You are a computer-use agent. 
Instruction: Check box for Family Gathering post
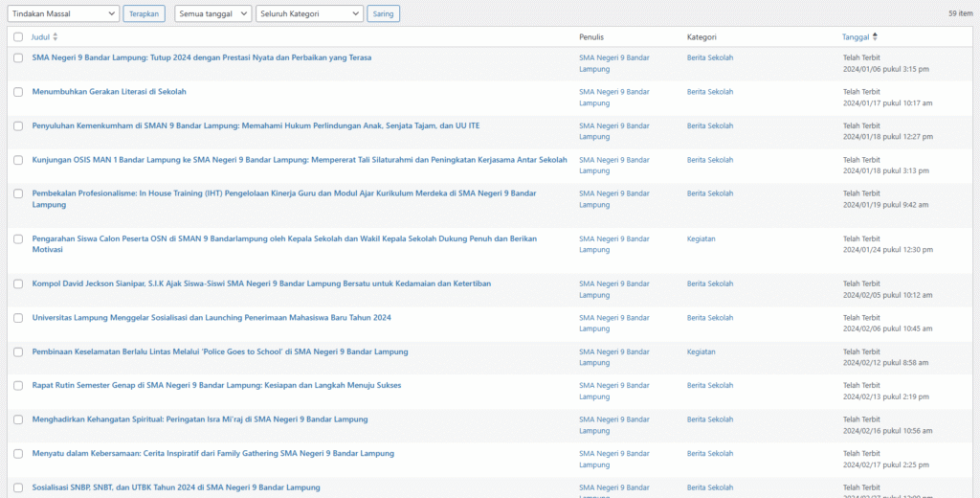(18, 454)
